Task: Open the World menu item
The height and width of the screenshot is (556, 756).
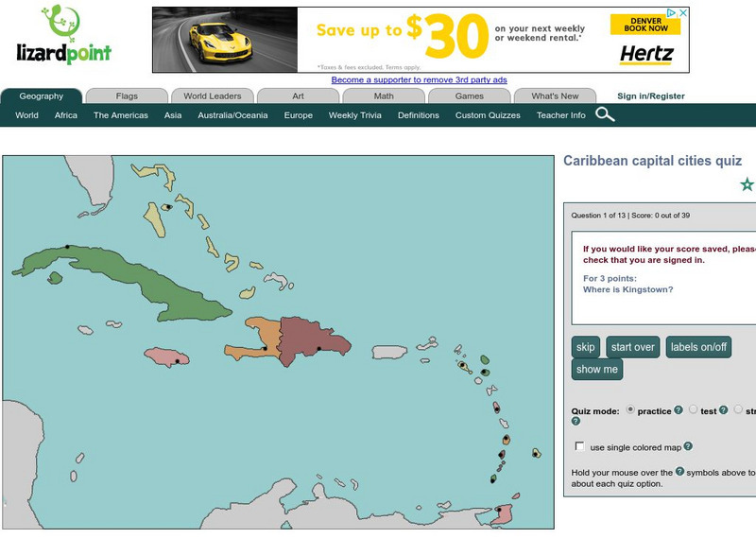Action: point(27,115)
